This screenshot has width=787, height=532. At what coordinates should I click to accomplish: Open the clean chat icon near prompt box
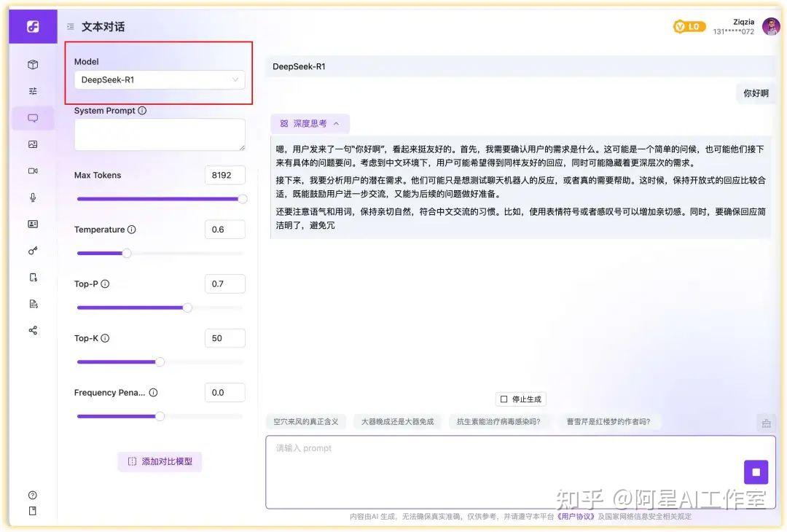(x=766, y=423)
